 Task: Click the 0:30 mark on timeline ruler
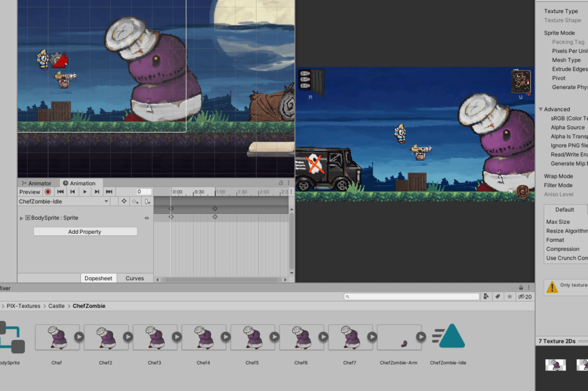click(199, 192)
